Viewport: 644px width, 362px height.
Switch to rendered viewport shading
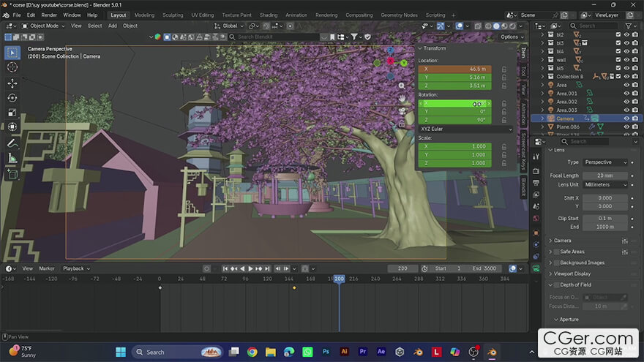(512, 26)
